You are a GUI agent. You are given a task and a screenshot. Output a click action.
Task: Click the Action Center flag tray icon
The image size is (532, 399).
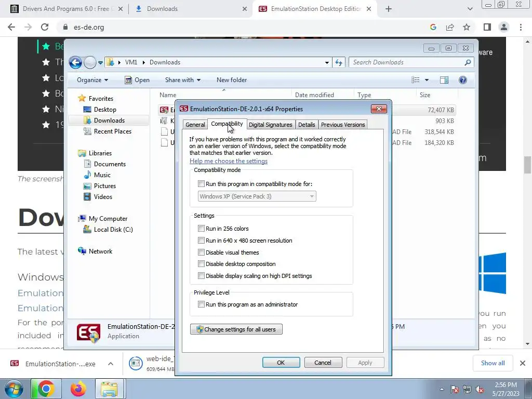click(454, 390)
